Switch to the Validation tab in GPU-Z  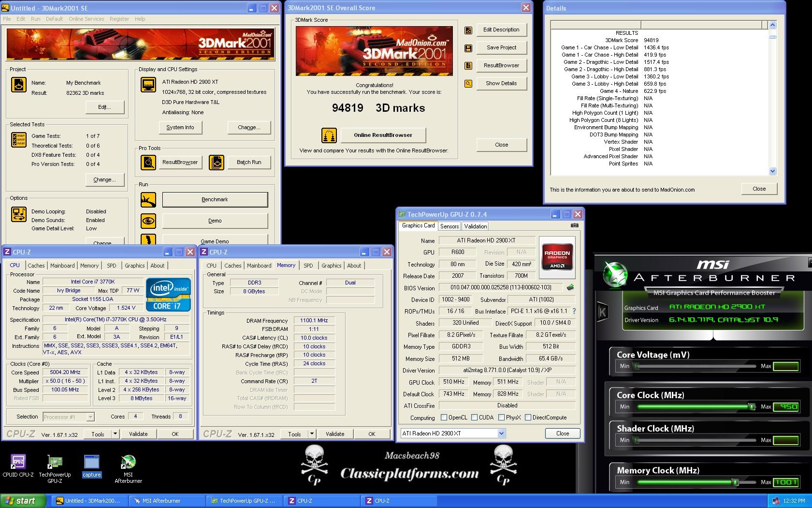[475, 226]
